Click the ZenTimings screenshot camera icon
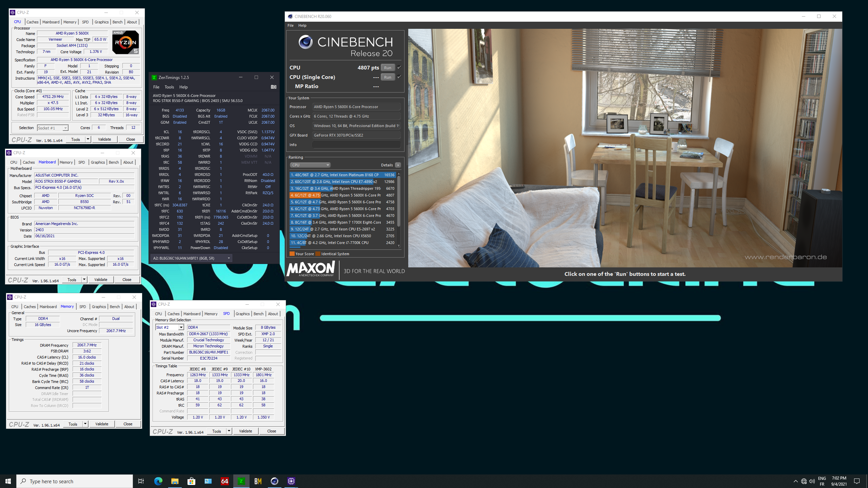Screen dimensions: 868x488 click(273, 87)
